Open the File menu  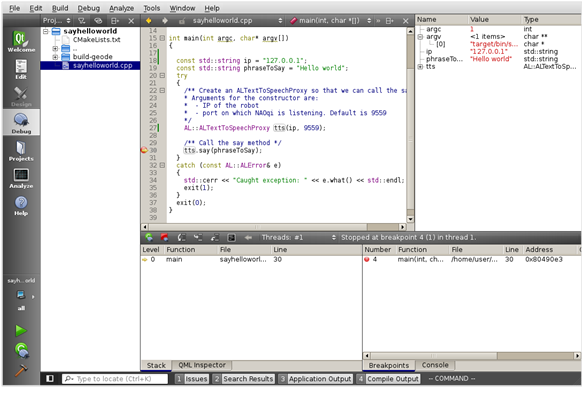coord(15,8)
